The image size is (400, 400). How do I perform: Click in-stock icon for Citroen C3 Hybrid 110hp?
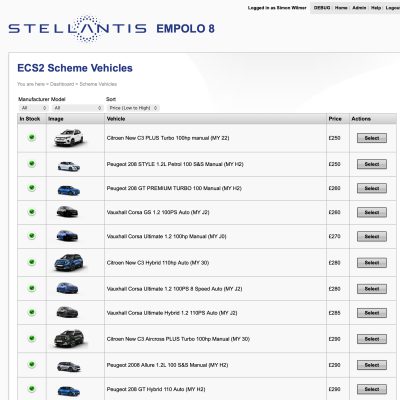(x=32, y=262)
